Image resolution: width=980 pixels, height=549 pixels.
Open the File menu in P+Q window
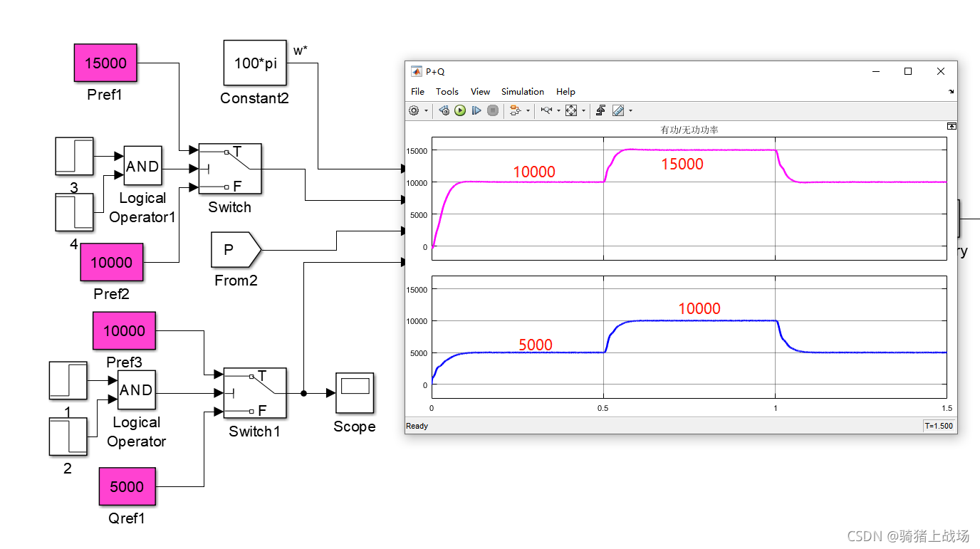[x=418, y=91]
